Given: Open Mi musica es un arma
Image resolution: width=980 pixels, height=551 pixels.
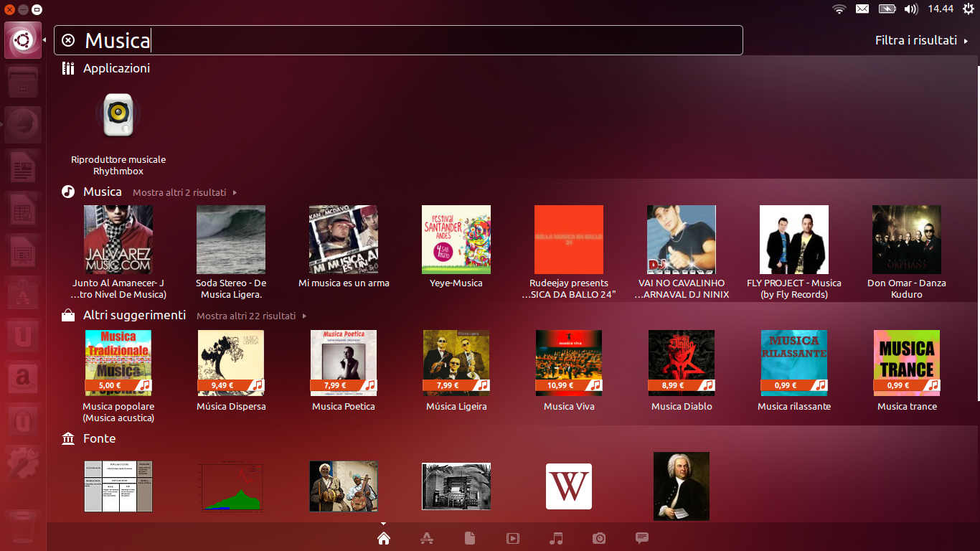Looking at the screenshot, I should pos(344,240).
